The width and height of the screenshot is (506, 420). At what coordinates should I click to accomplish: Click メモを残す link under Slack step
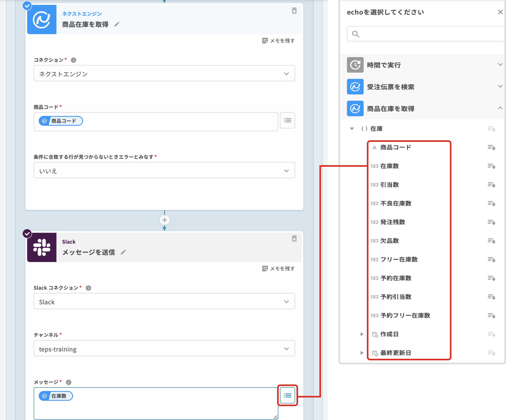tap(278, 268)
